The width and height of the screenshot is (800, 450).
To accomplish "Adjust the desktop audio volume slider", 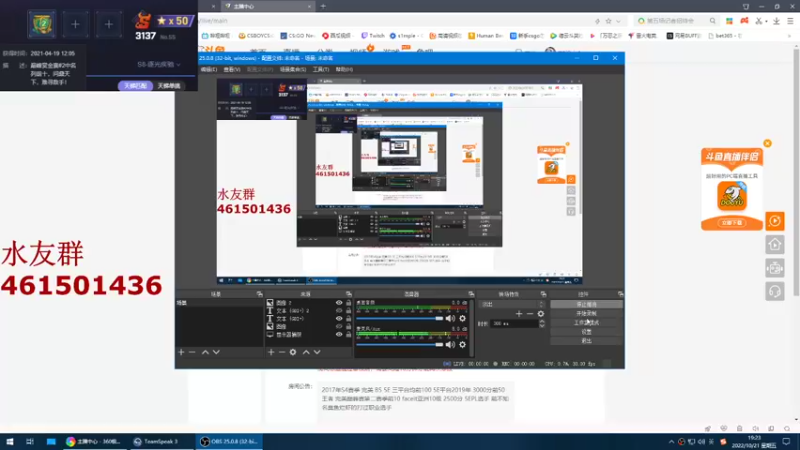I will point(399,318).
